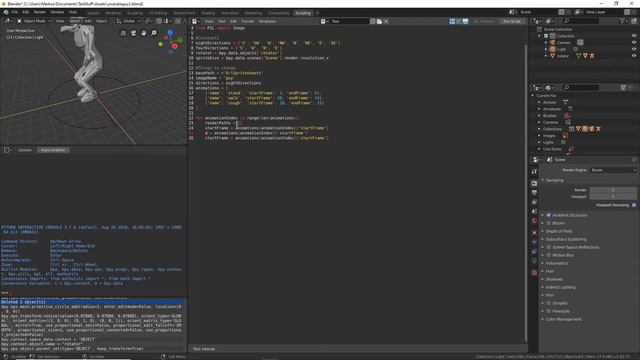The image size is (640, 360).
Task: Enable the Freestyle checkbox
Action: [549, 311]
